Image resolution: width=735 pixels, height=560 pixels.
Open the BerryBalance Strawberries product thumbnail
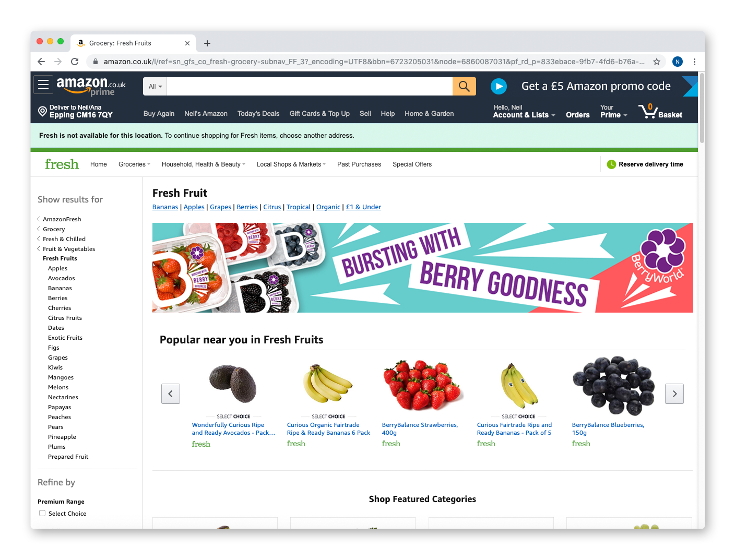coord(422,385)
